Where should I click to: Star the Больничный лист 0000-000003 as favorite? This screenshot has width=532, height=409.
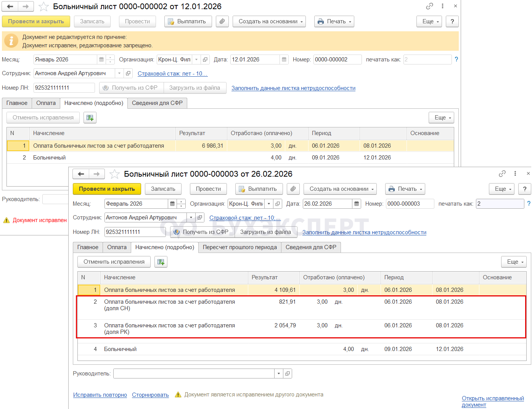pyautogui.click(x=114, y=174)
